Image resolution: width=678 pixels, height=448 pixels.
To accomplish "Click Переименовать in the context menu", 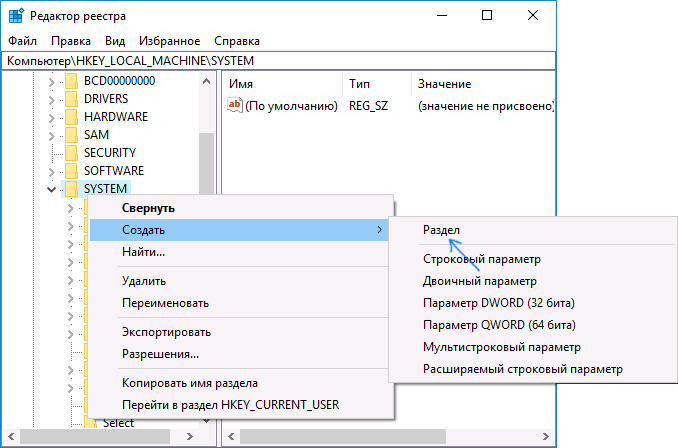I will pyautogui.click(x=164, y=303).
